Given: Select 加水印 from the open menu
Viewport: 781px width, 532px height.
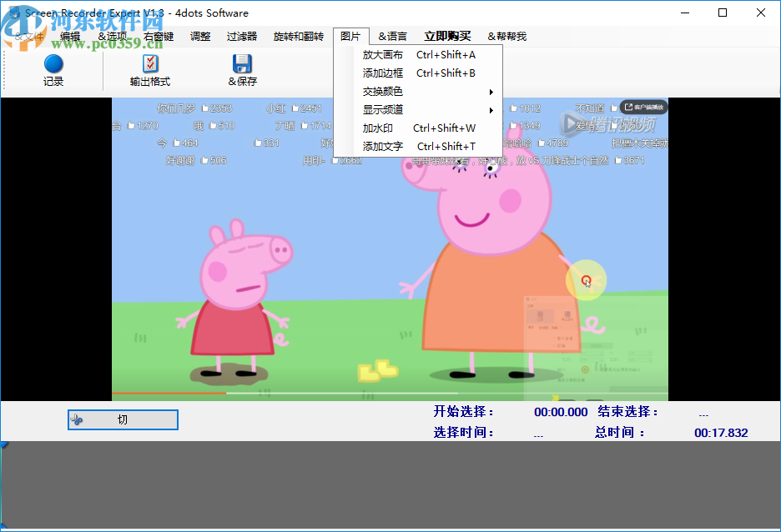Looking at the screenshot, I should tap(381, 129).
